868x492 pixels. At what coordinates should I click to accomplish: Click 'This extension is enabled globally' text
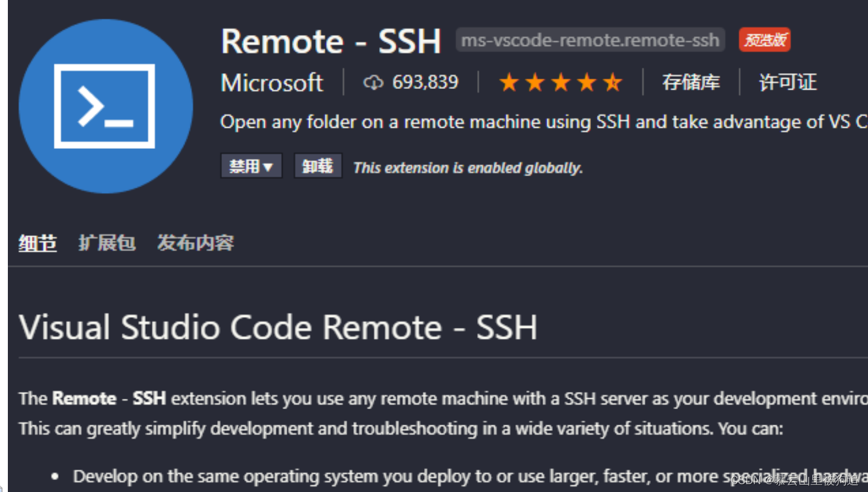pyautogui.click(x=468, y=168)
